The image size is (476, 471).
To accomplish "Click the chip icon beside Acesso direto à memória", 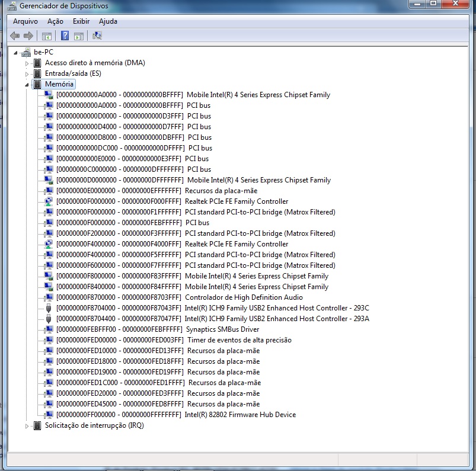I will pos(37,63).
